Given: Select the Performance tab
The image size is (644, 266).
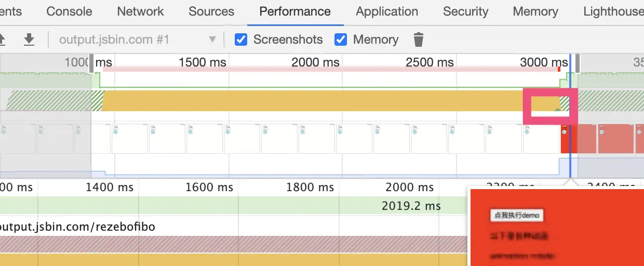Looking at the screenshot, I should click(295, 11).
